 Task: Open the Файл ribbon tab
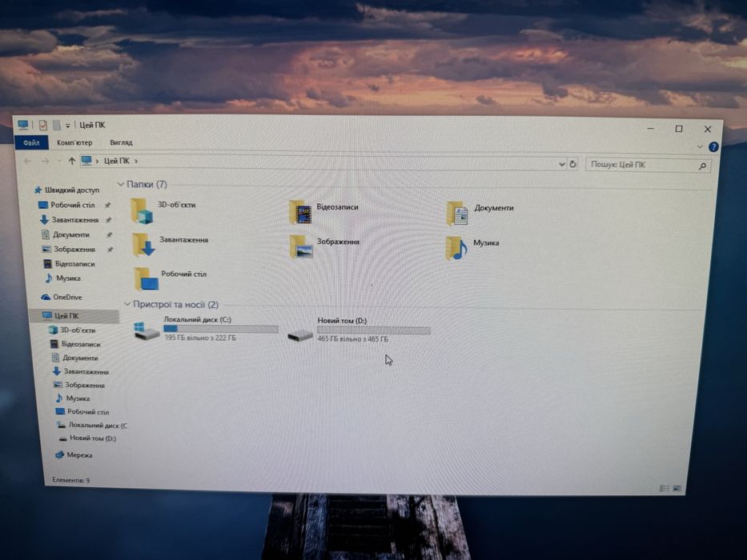(x=31, y=142)
